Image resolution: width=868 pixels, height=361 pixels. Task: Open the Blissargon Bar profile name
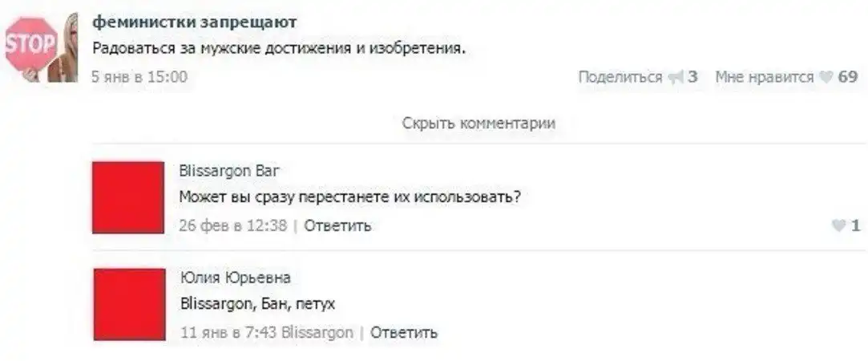point(230,170)
